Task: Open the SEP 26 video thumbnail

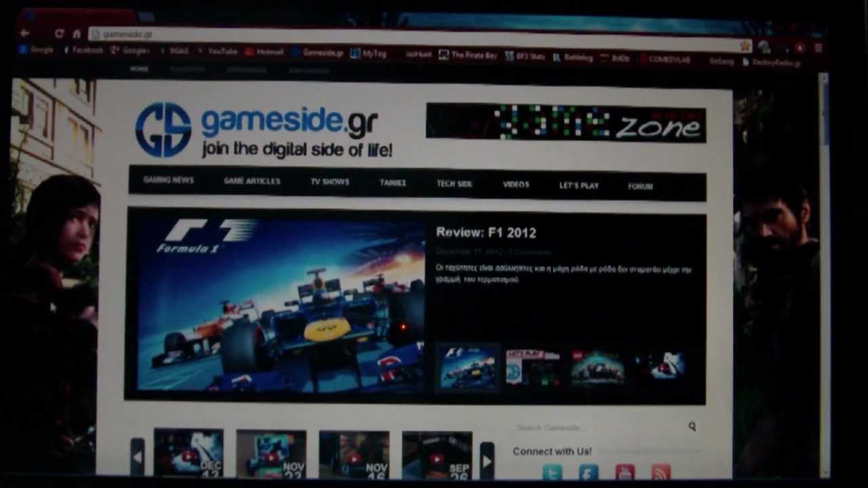Action: pos(437,455)
